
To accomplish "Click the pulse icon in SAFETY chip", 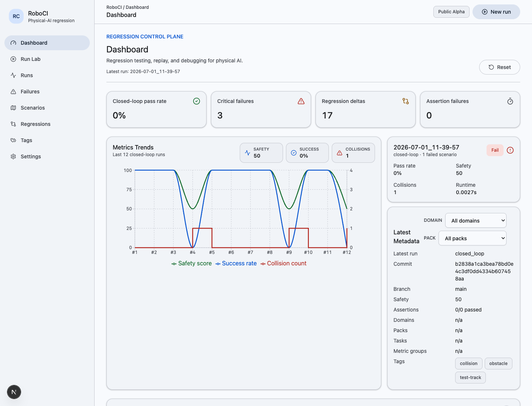I will (248, 153).
